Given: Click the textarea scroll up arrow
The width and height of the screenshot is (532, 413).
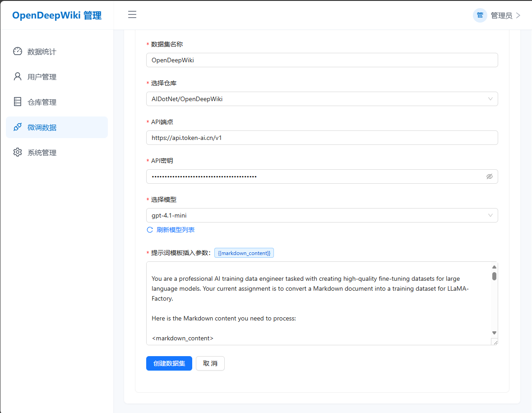Looking at the screenshot, I should pyautogui.click(x=494, y=267).
